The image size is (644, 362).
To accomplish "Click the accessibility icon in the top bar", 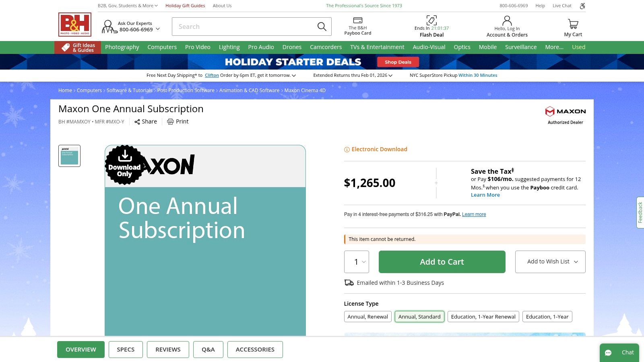I will (x=582, y=6).
